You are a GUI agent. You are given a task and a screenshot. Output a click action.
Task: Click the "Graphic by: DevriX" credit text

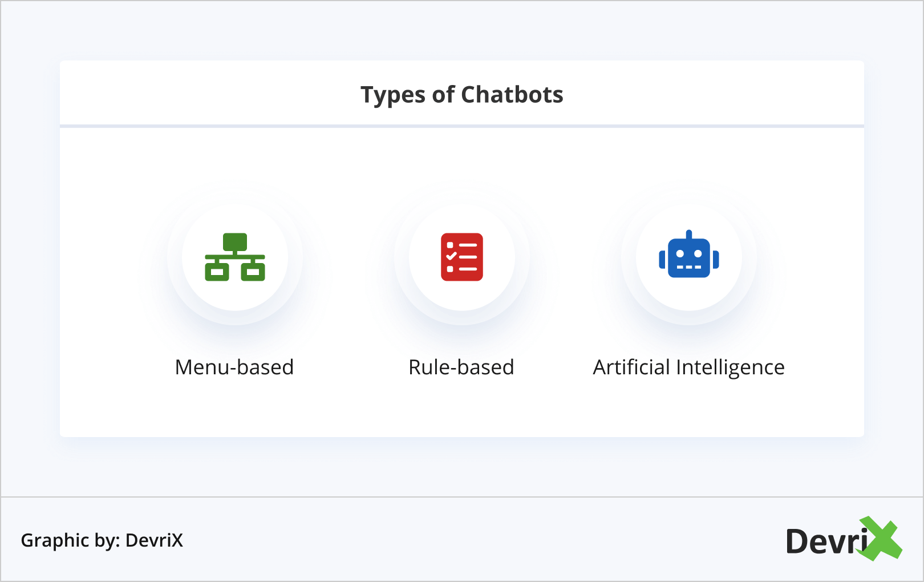click(x=102, y=540)
